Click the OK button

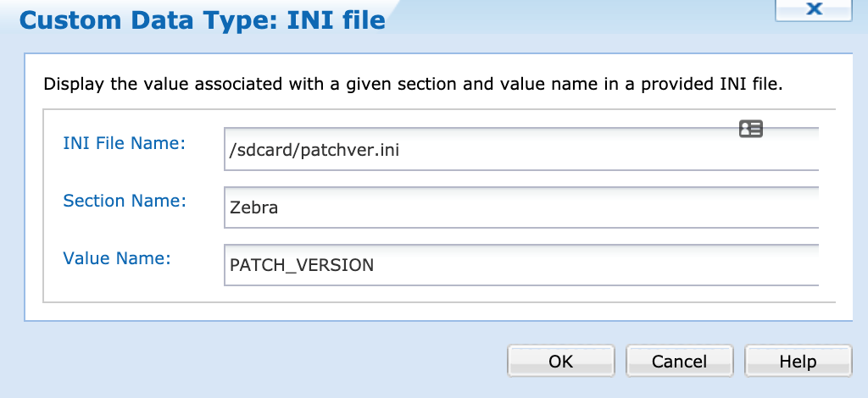(x=561, y=362)
